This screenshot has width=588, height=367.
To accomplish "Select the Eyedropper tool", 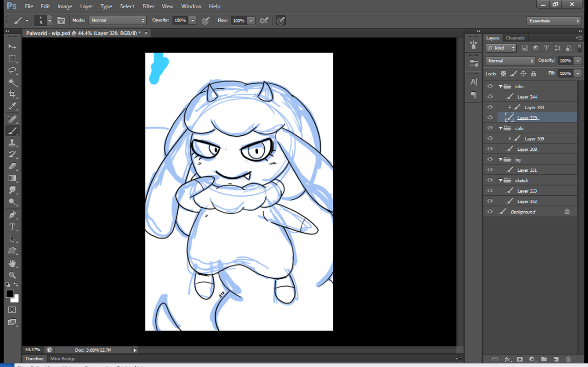I will (x=12, y=107).
